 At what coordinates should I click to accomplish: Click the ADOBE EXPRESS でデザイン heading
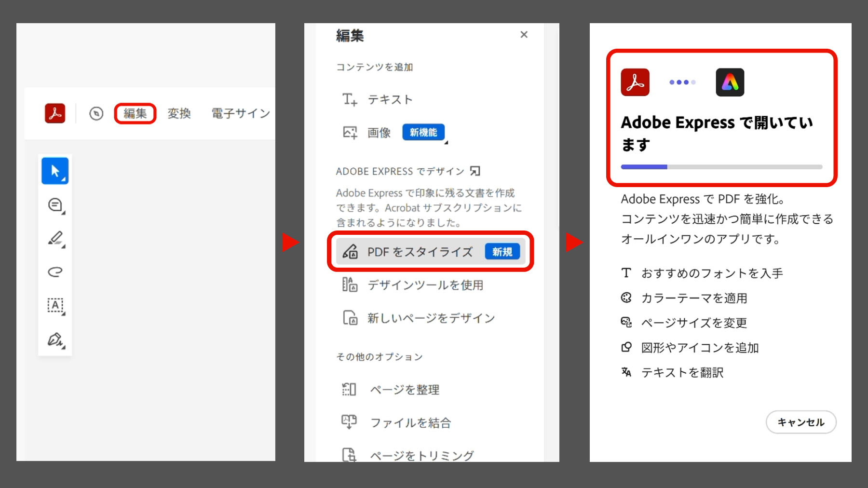point(400,171)
